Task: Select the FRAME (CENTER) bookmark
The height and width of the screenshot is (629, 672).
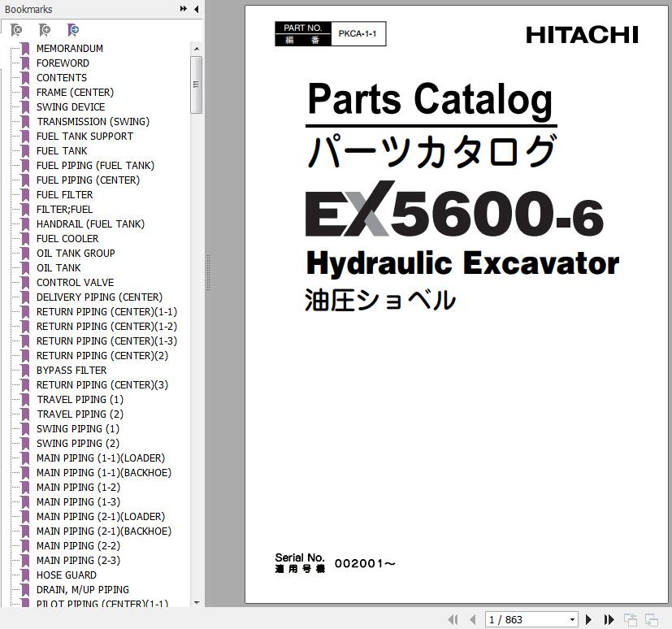Action: click(x=75, y=92)
